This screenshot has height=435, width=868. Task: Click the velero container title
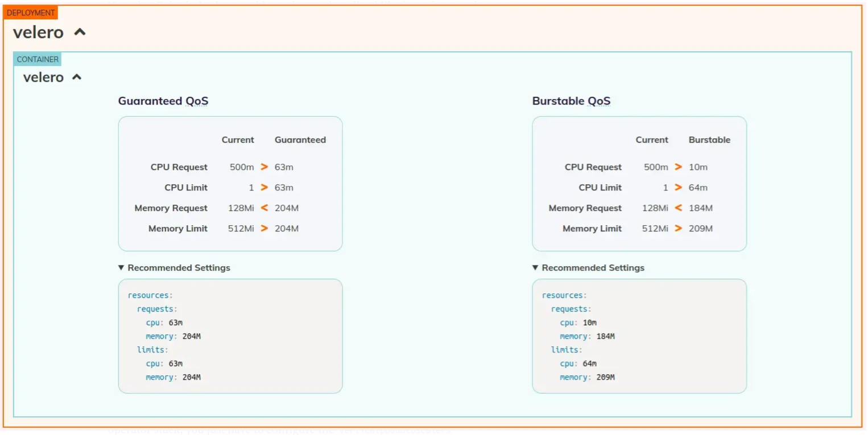(43, 77)
